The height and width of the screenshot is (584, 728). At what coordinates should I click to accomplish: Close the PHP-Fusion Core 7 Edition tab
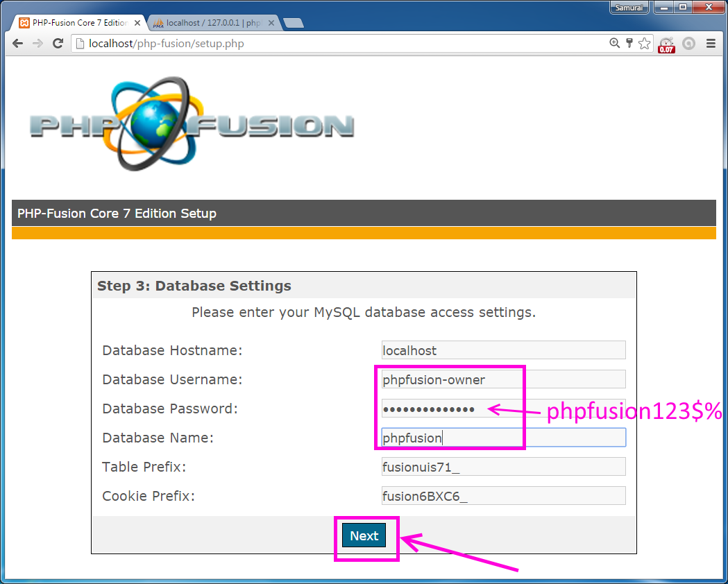[137, 23]
